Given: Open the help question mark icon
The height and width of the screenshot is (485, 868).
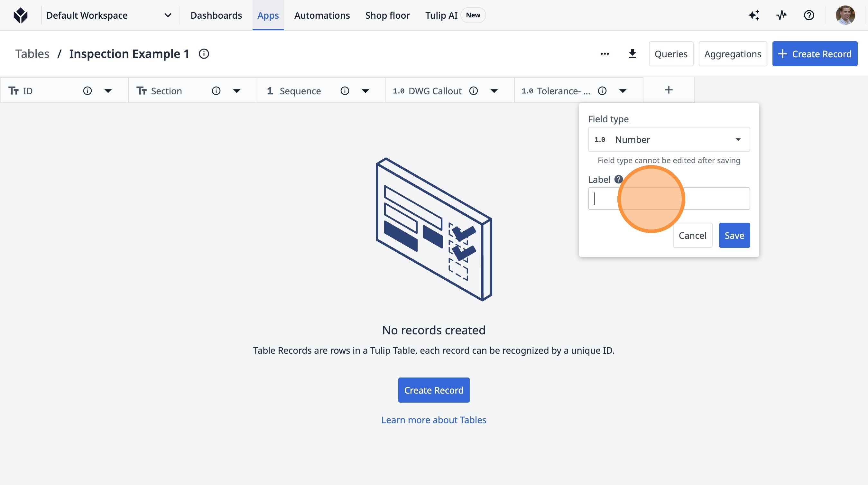Looking at the screenshot, I should point(809,15).
